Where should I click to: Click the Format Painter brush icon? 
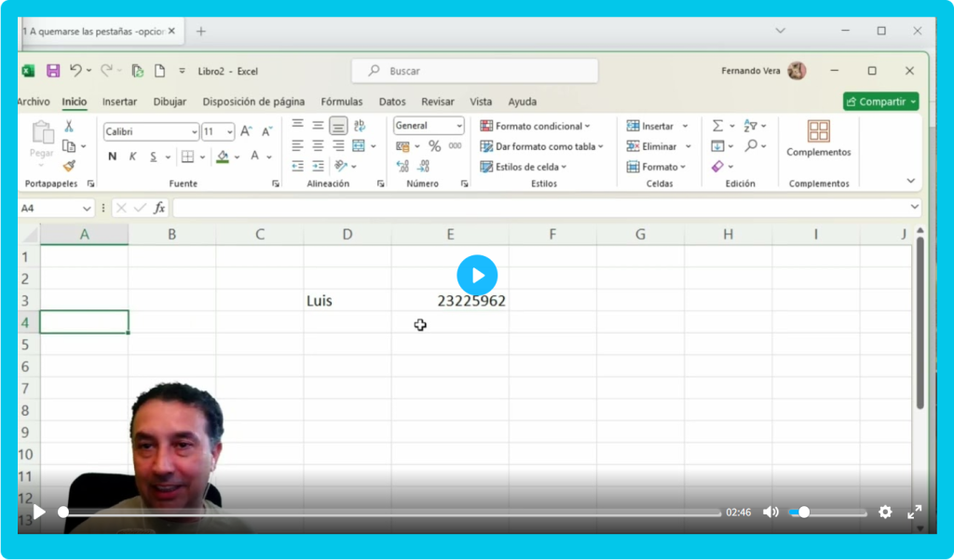(69, 166)
